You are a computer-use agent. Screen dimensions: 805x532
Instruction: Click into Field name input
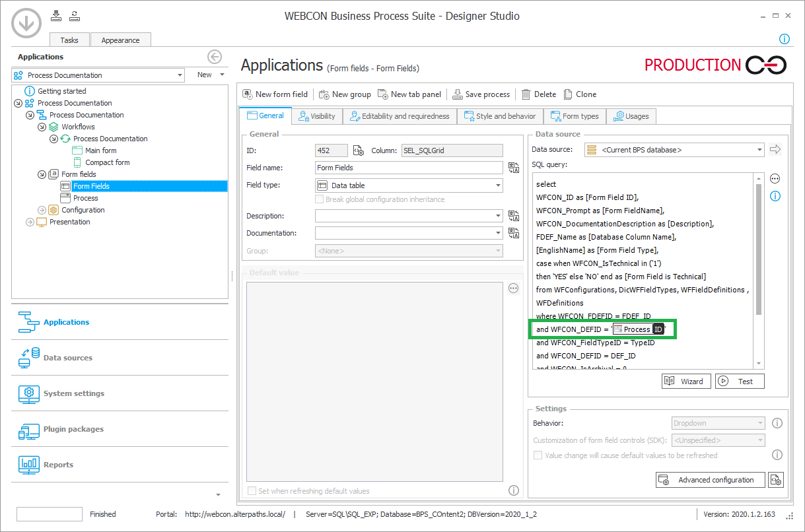pyautogui.click(x=409, y=168)
